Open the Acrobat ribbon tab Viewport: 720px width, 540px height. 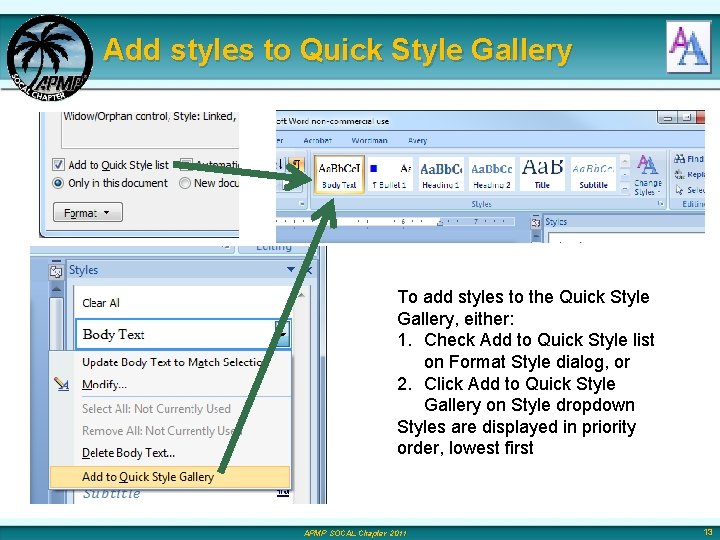point(317,141)
